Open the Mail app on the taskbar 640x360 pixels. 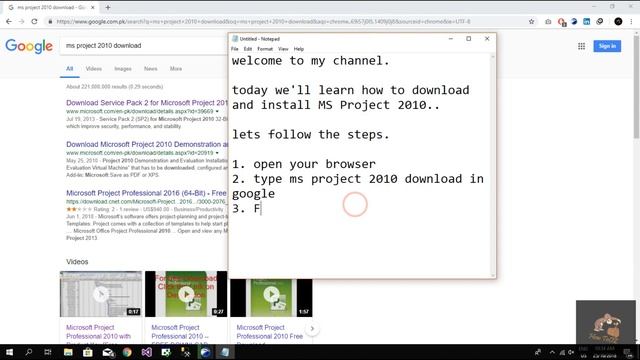pyautogui.click(x=108, y=352)
